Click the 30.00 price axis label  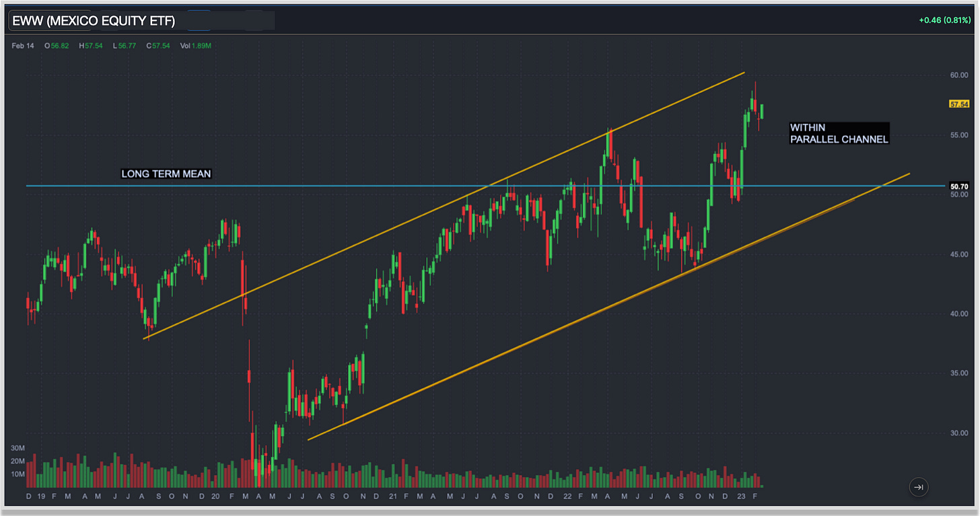[958, 433]
